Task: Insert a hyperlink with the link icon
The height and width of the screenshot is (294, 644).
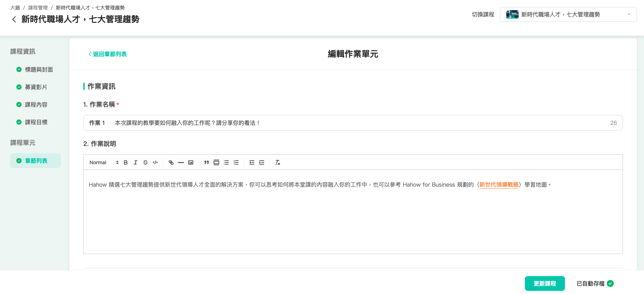Action: coord(171,162)
